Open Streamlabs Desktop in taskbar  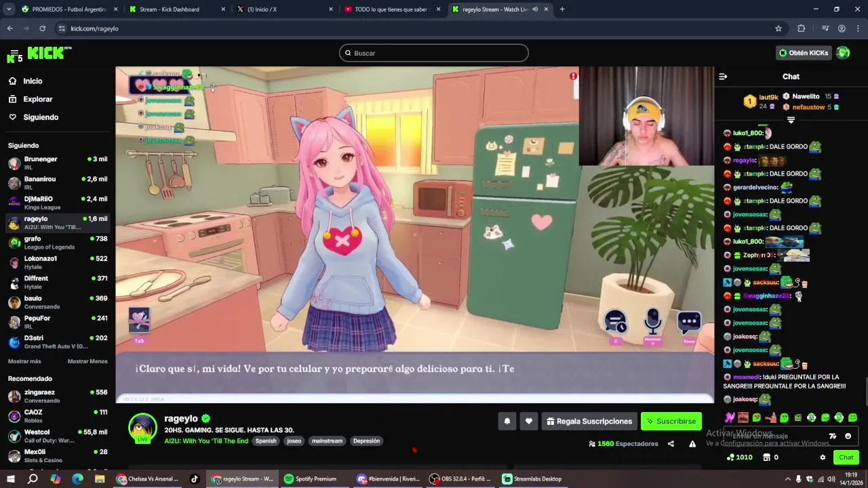pyautogui.click(x=532, y=479)
